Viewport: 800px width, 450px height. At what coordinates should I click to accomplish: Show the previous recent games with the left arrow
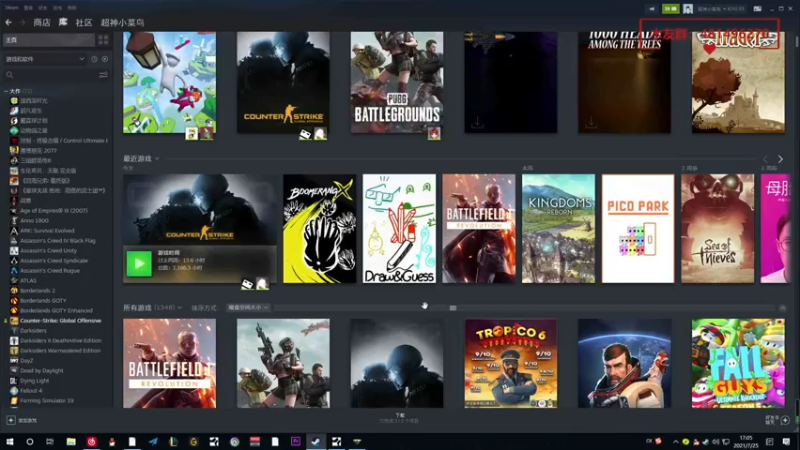(765, 159)
